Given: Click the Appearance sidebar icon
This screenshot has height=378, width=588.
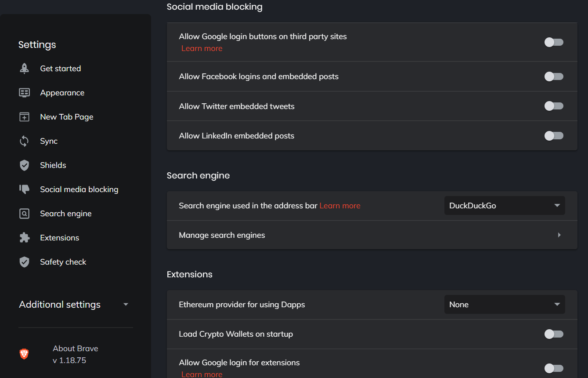Looking at the screenshot, I should point(25,93).
